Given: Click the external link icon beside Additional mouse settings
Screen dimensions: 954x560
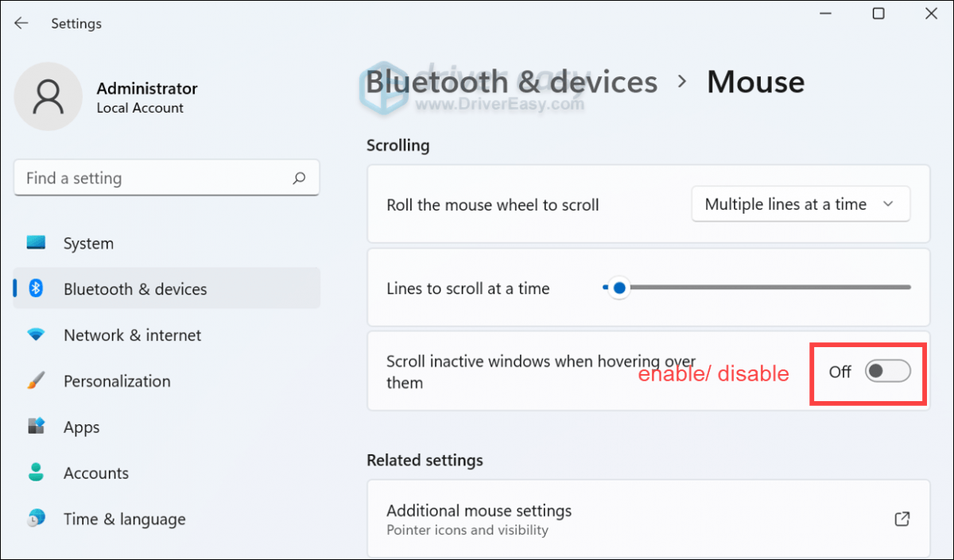Looking at the screenshot, I should (x=902, y=519).
